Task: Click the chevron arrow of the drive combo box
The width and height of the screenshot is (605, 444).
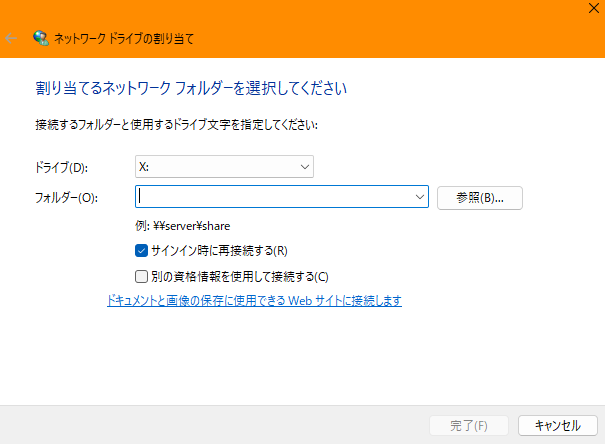Action: point(304,166)
